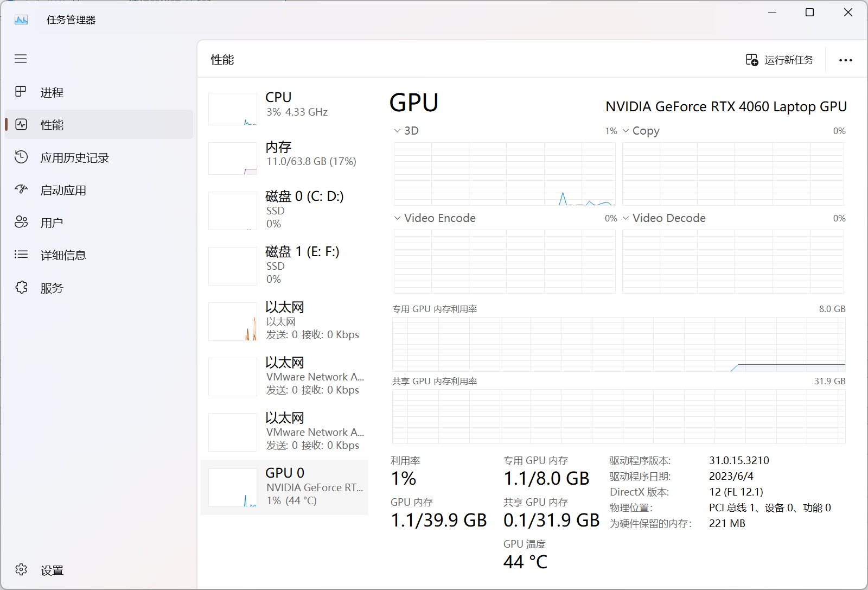Click the dedicated memory value 1.1/8.0 GB
Viewport: 868px width, 590px height.
coord(546,478)
